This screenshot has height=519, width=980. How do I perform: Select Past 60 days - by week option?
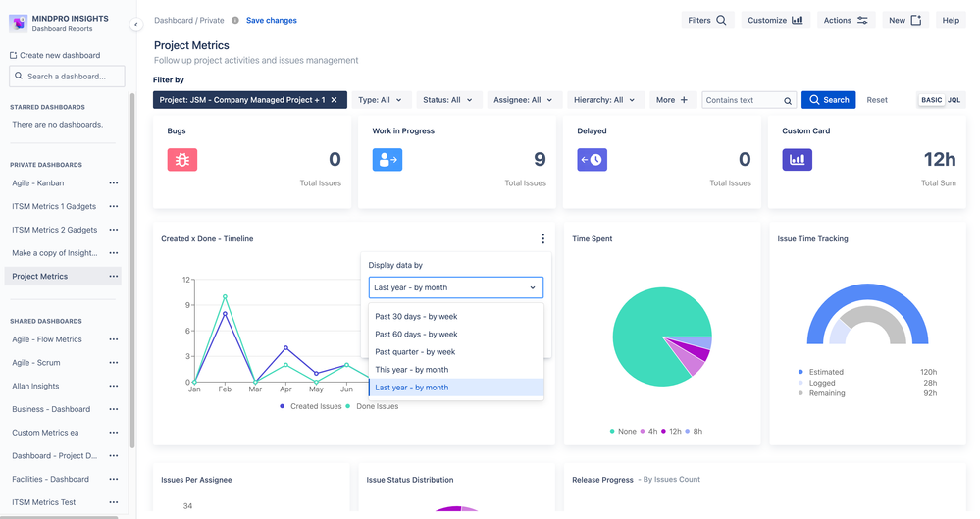coord(455,334)
